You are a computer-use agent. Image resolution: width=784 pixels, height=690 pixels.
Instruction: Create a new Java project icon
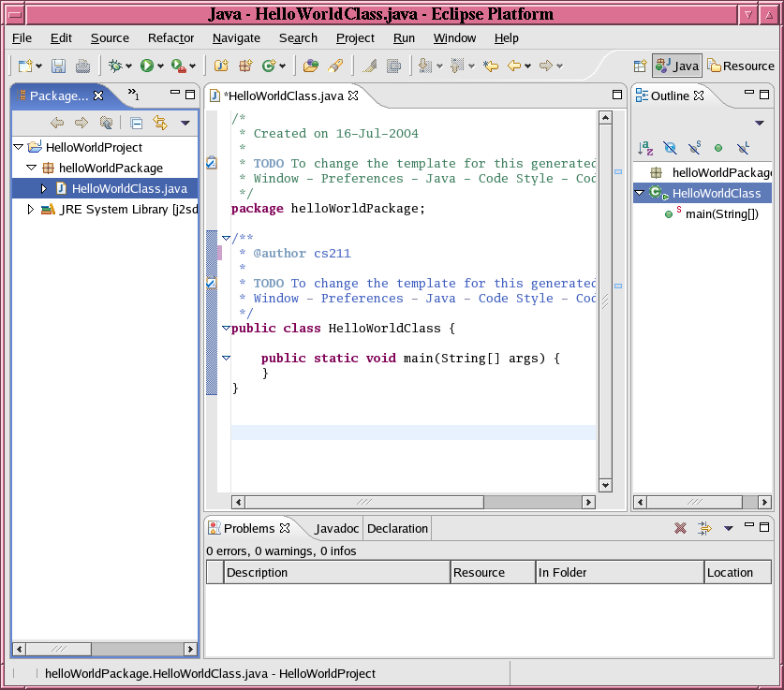click(221, 66)
